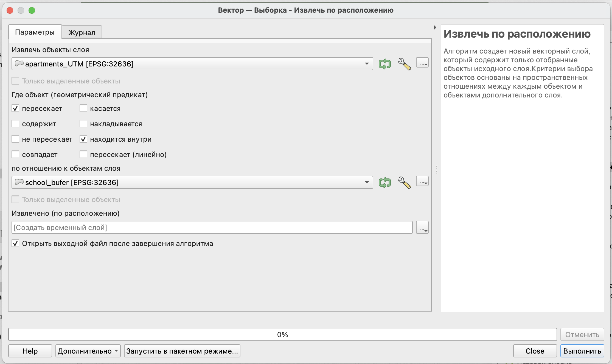612x364 pixels.
Task: Switch to the Журнал tab
Action: point(82,33)
